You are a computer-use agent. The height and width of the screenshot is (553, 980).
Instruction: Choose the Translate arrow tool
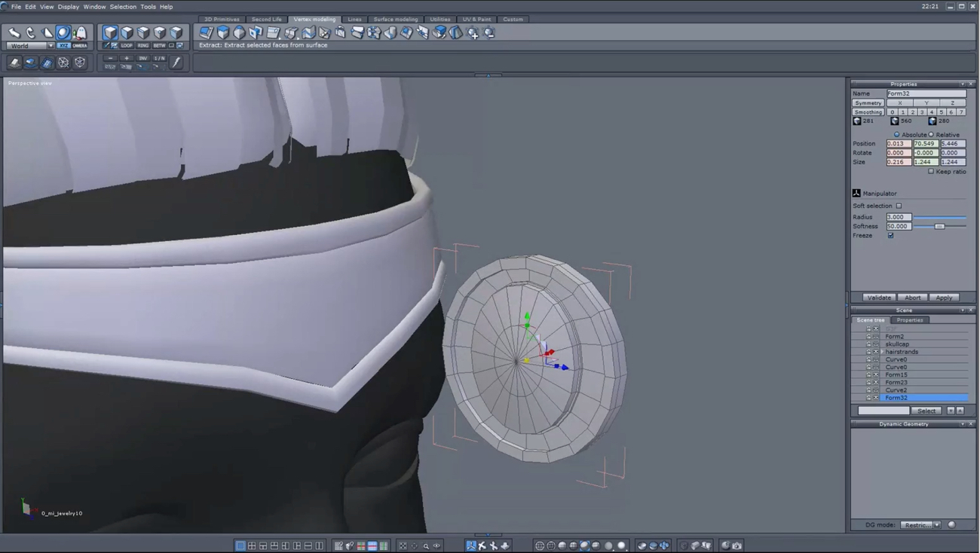(x=14, y=32)
